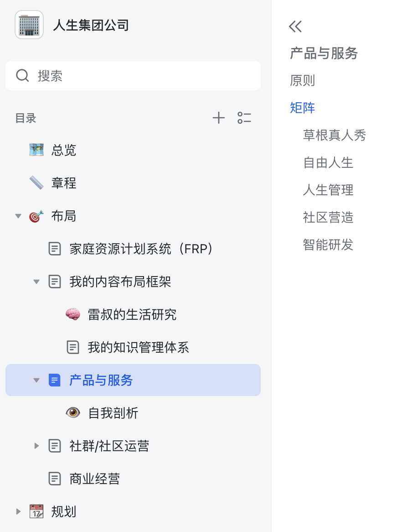Screen dimensions: 402x532
Task: Jump to the 草根真人秀 outline section
Action: 335,136
